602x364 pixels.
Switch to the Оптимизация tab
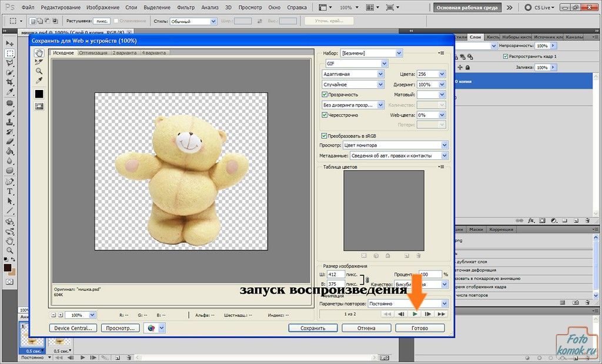tap(93, 53)
